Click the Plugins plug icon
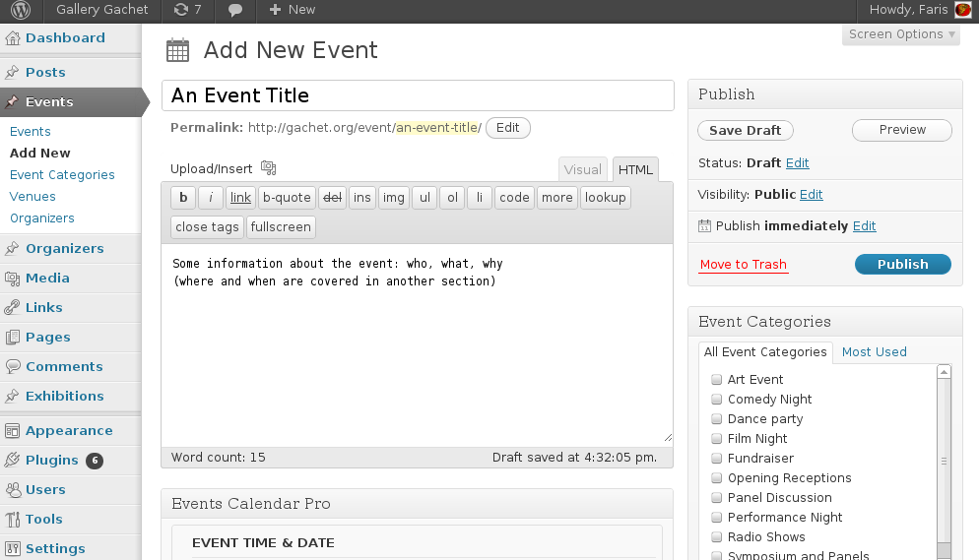The height and width of the screenshot is (560, 979). coord(12,461)
